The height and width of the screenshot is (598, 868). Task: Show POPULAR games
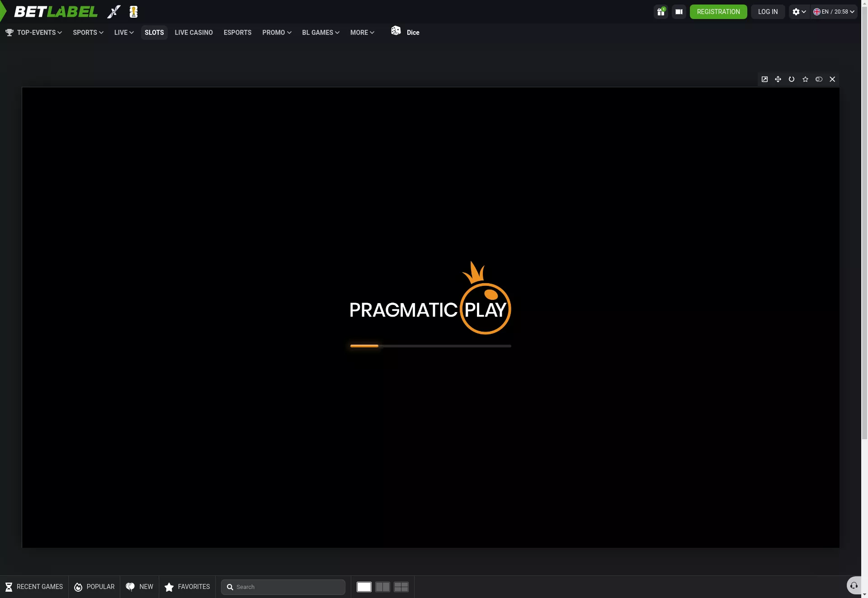click(x=94, y=587)
